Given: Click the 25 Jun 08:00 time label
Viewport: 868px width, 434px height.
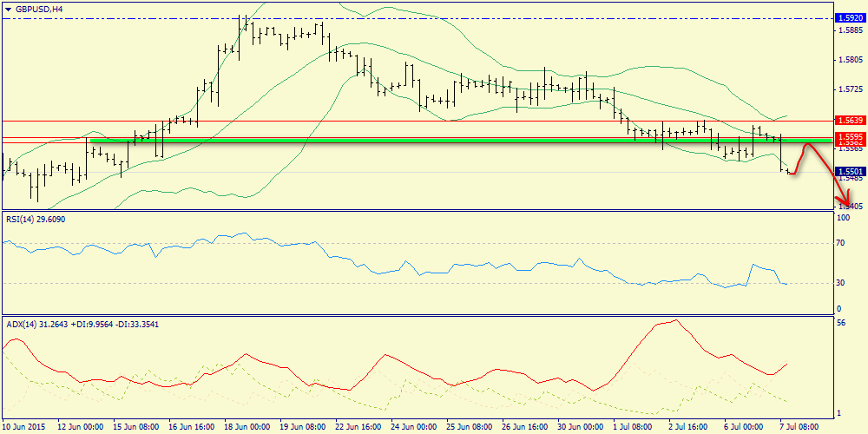Looking at the screenshot, I should pos(469,428).
